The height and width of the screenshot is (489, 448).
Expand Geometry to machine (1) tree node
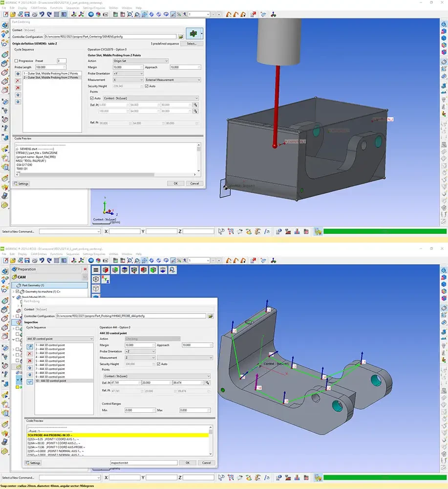[14, 291]
